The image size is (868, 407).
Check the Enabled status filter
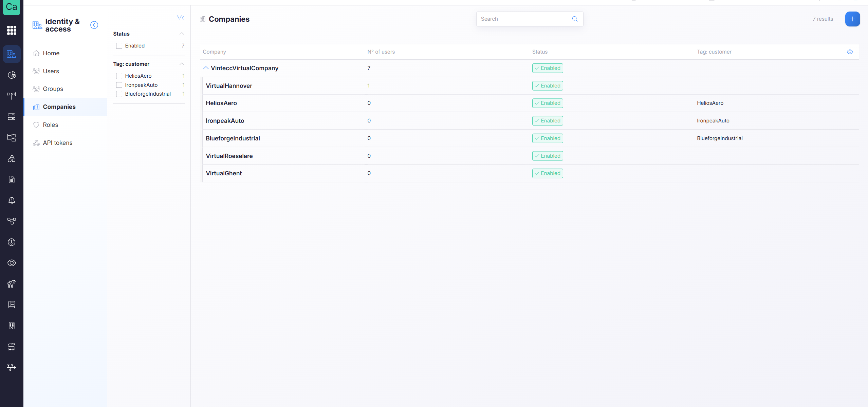click(x=119, y=46)
